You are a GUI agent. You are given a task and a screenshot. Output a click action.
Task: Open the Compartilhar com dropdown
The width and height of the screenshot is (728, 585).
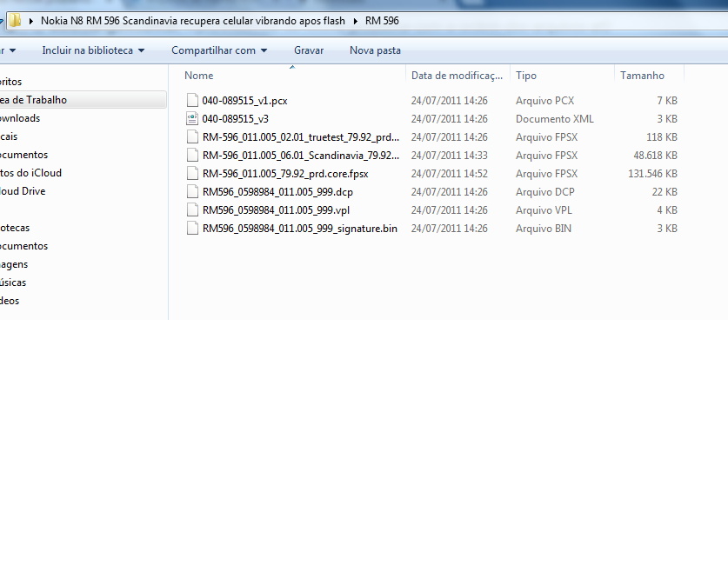[219, 50]
